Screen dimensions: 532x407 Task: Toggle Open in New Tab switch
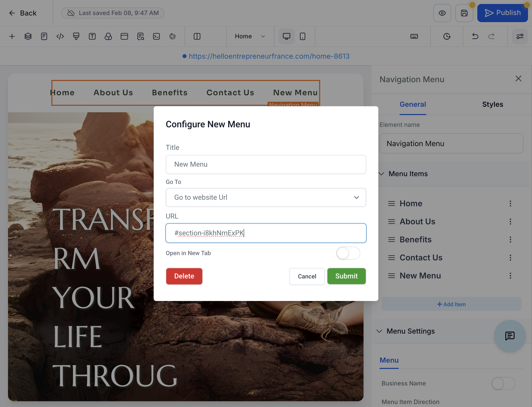348,253
